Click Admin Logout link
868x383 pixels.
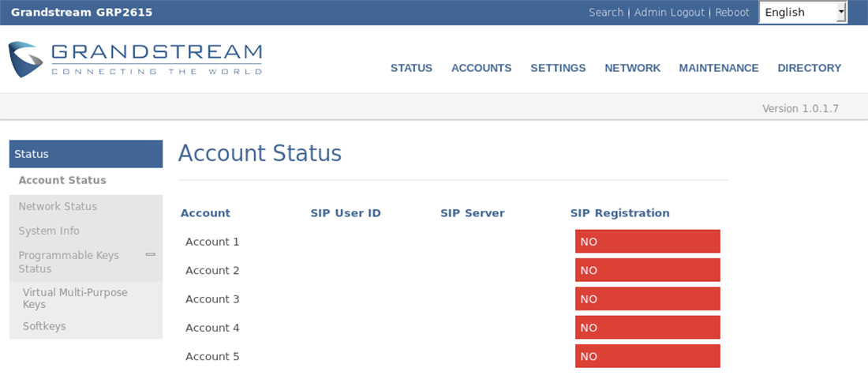tap(669, 12)
